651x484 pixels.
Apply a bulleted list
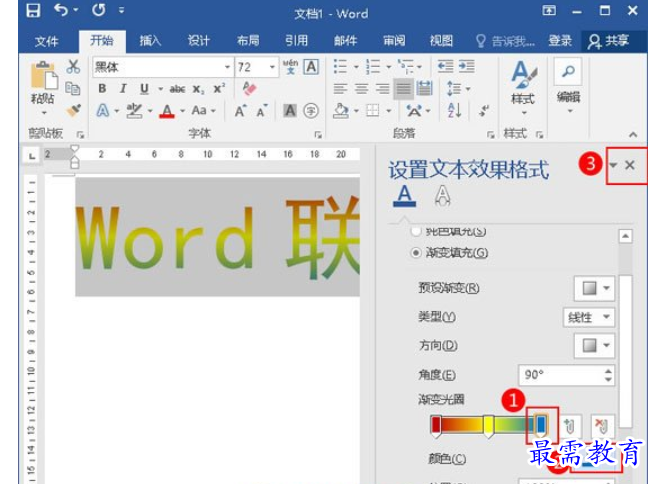pyautogui.click(x=340, y=66)
